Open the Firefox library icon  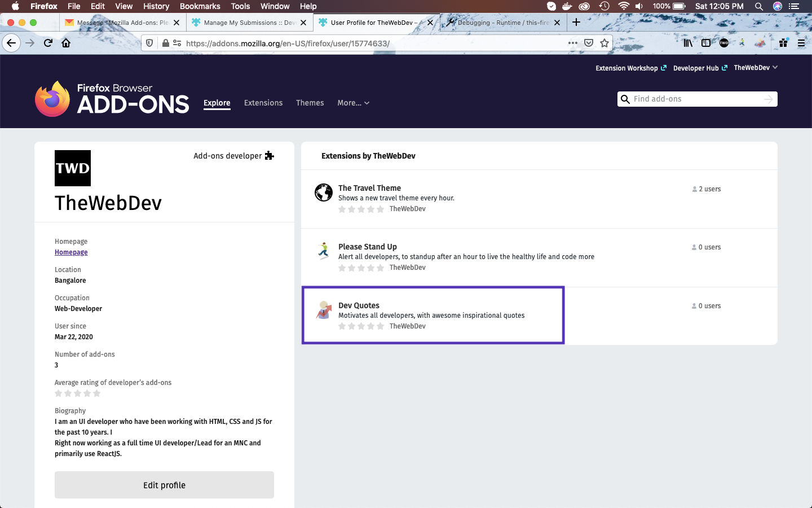[x=688, y=43]
